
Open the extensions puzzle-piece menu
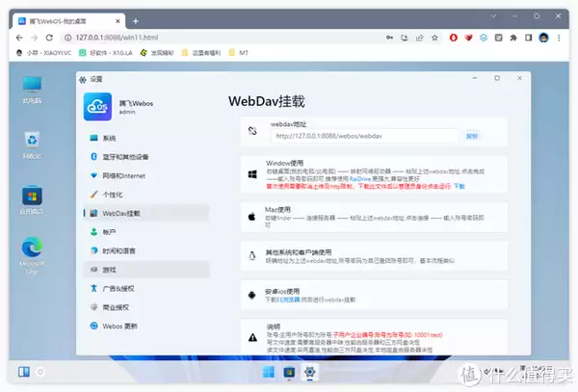coord(513,38)
